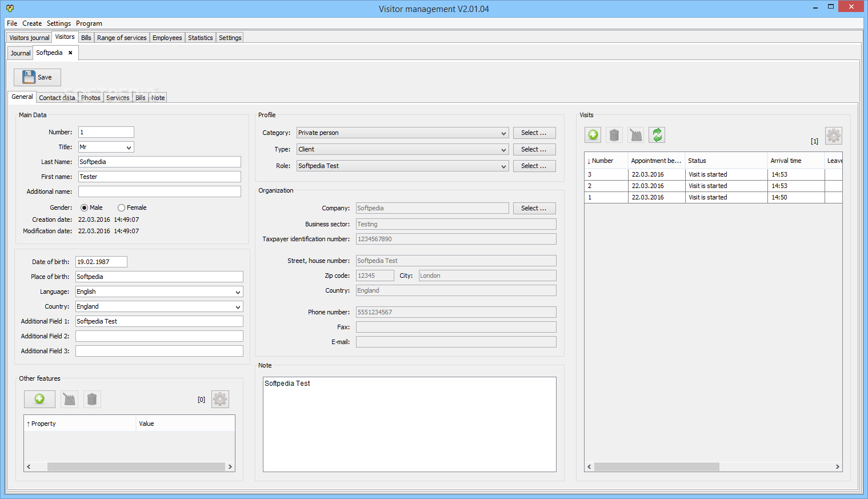Click the Value column header
This screenshot has width=868, height=499.
pyautogui.click(x=185, y=424)
